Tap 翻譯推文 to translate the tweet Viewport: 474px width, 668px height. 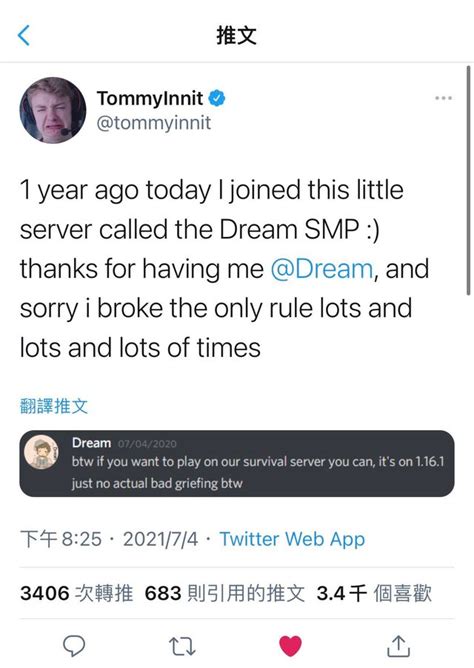point(54,406)
